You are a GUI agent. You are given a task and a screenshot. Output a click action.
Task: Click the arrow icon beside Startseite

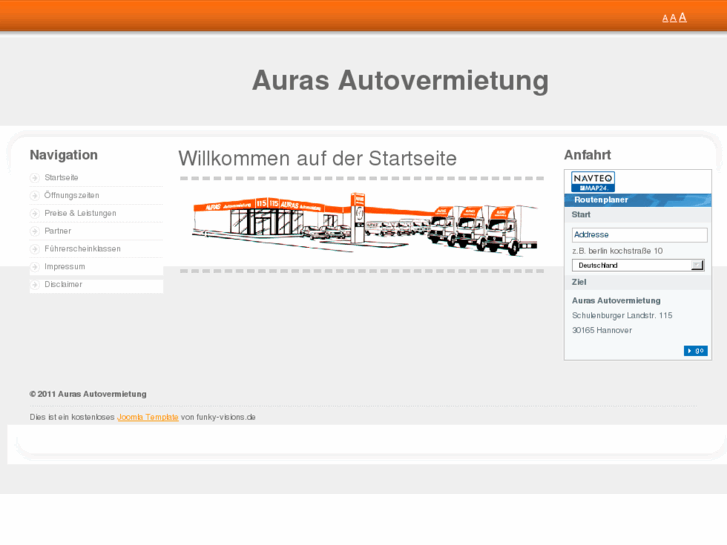click(35, 178)
